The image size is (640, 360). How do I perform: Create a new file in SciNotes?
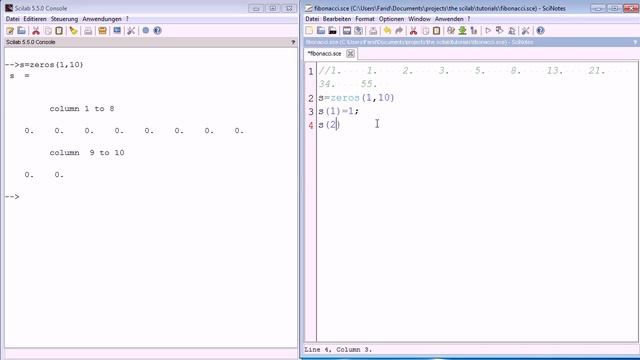point(309,31)
